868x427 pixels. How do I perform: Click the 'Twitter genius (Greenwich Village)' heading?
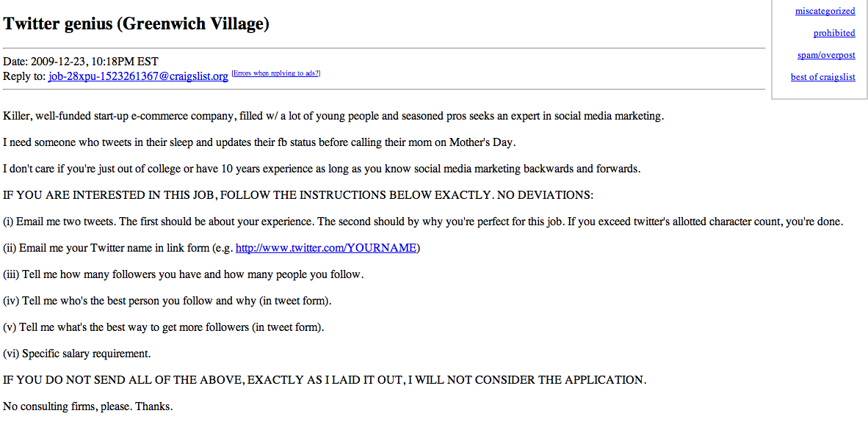tap(137, 23)
